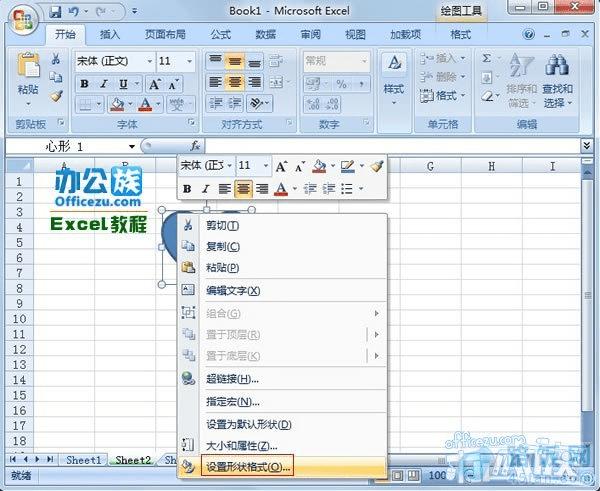600x491 pixels.
Task: Click mini toolbar font color red A
Action: (281, 189)
